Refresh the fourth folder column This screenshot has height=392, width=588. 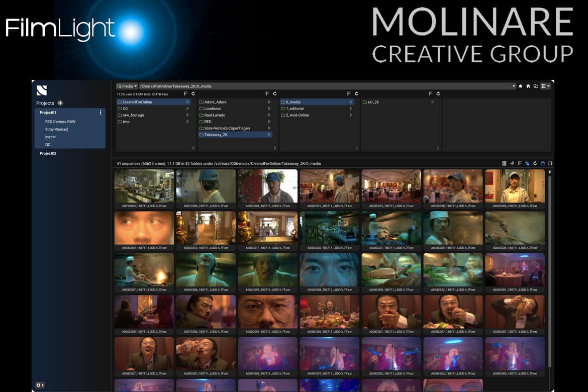click(438, 94)
